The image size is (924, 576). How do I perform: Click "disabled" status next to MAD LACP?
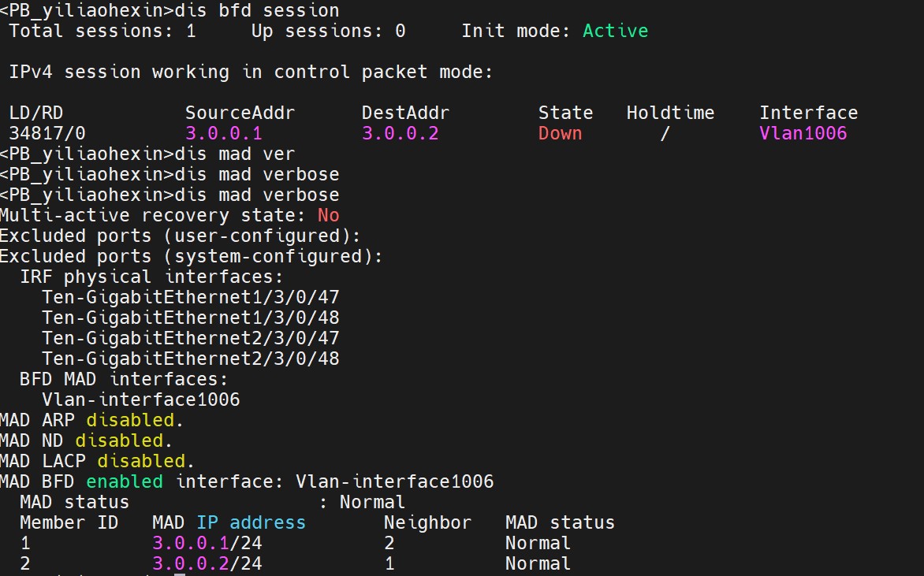click(140, 461)
